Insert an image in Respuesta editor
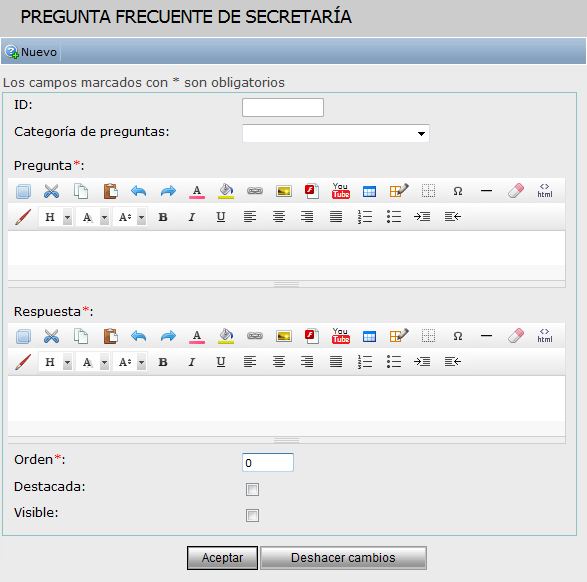Screen dimensions: 587x582 [284, 336]
